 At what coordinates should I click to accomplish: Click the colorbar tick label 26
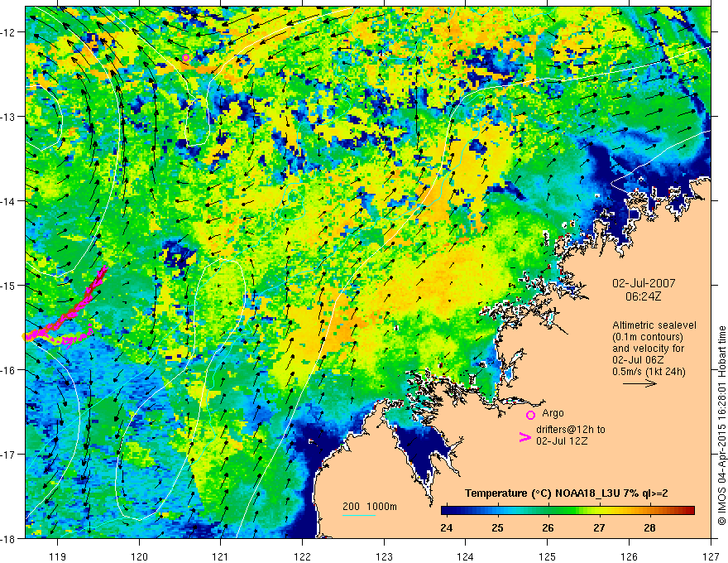coord(548,527)
